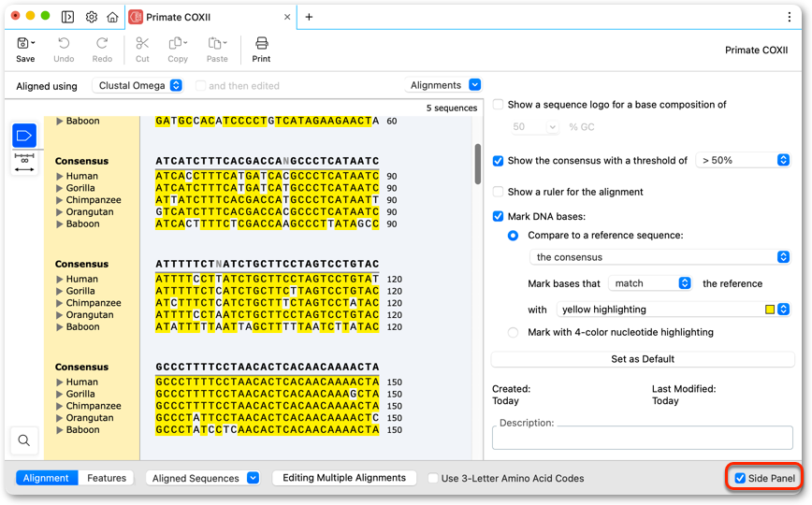Open a new tab with plus icon
The width and height of the screenshot is (812, 505).
tap(309, 17)
